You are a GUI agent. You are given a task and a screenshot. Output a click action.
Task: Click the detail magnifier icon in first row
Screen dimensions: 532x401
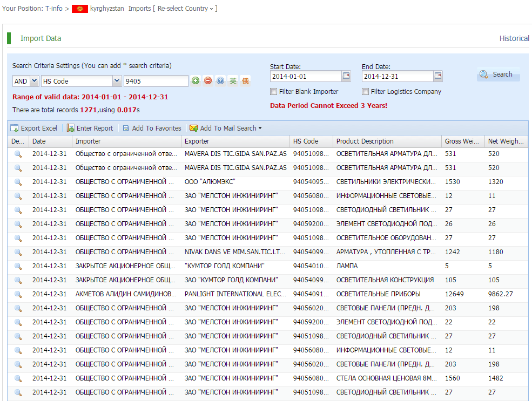pos(18,154)
